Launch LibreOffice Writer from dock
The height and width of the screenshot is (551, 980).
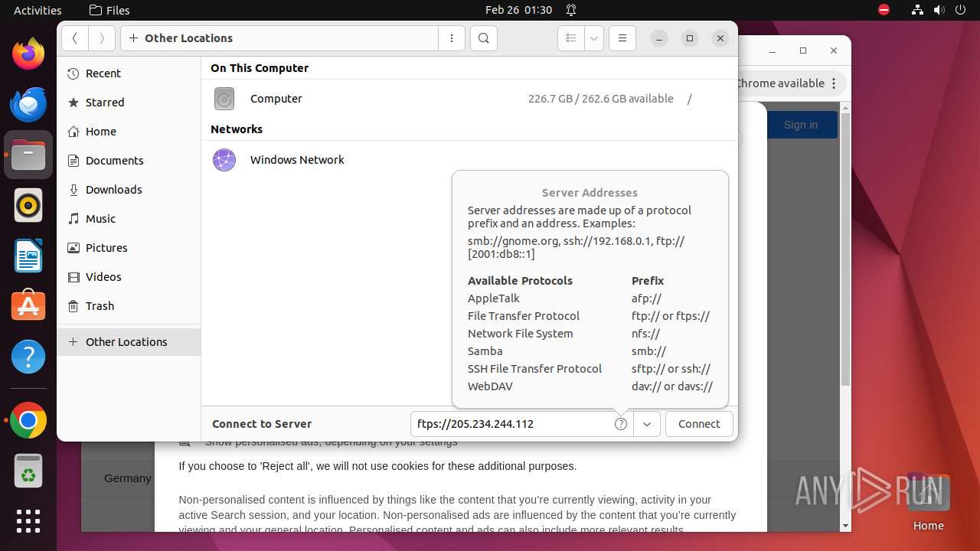[x=28, y=256]
